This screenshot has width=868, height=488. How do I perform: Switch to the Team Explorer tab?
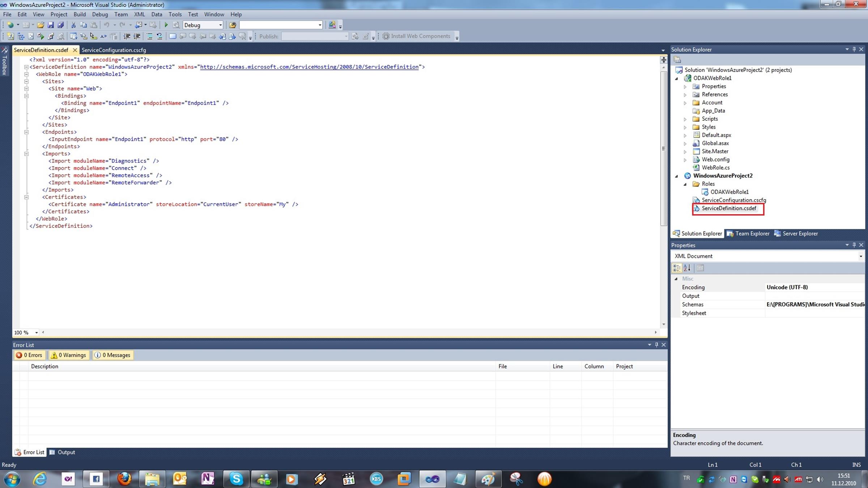point(748,234)
